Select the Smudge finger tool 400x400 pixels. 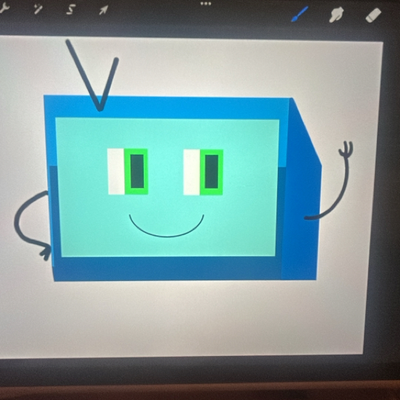pyautogui.click(x=336, y=15)
